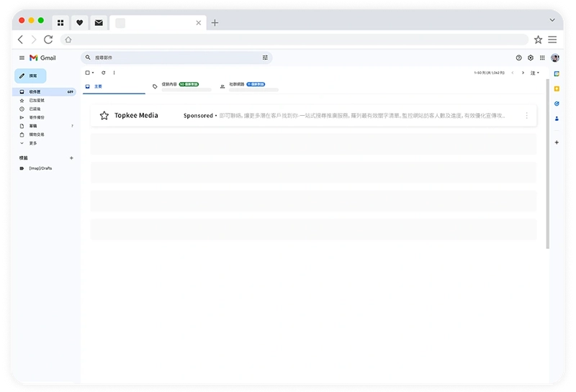Bookmark this page with the star icon
This screenshot has height=392, width=576.
pos(538,40)
